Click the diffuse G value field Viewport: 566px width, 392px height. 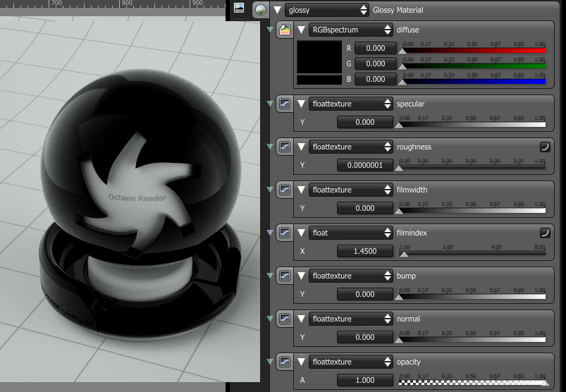[376, 63]
